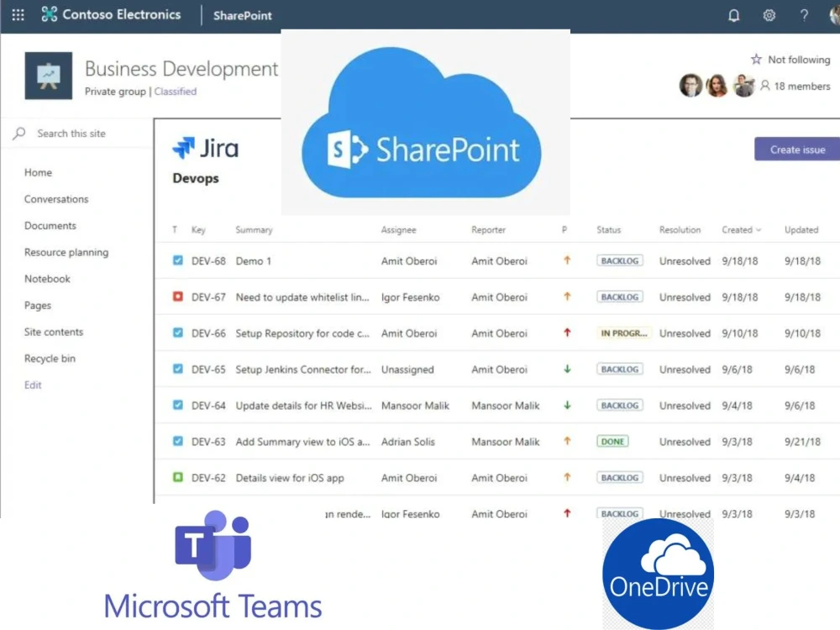Open Notebook in site navigation
840x630 pixels.
pyautogui.click(x=47, y=279)
